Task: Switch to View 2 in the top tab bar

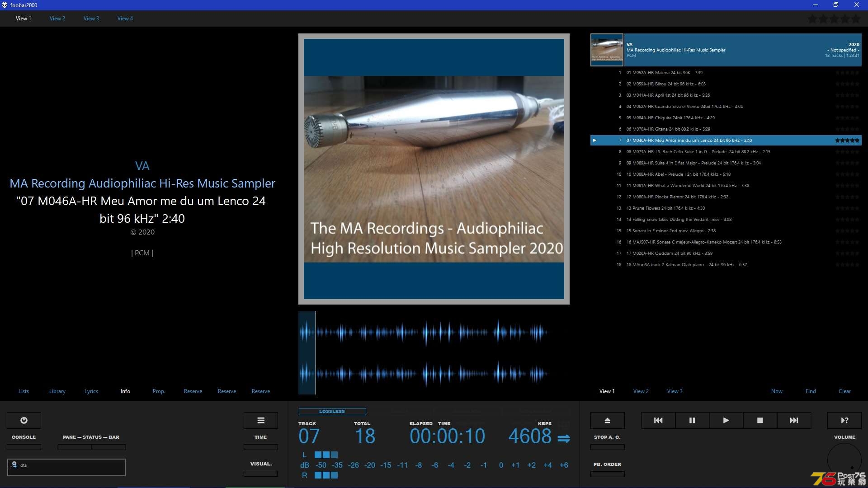Action: pyautogui.click(x=57, y=19)
